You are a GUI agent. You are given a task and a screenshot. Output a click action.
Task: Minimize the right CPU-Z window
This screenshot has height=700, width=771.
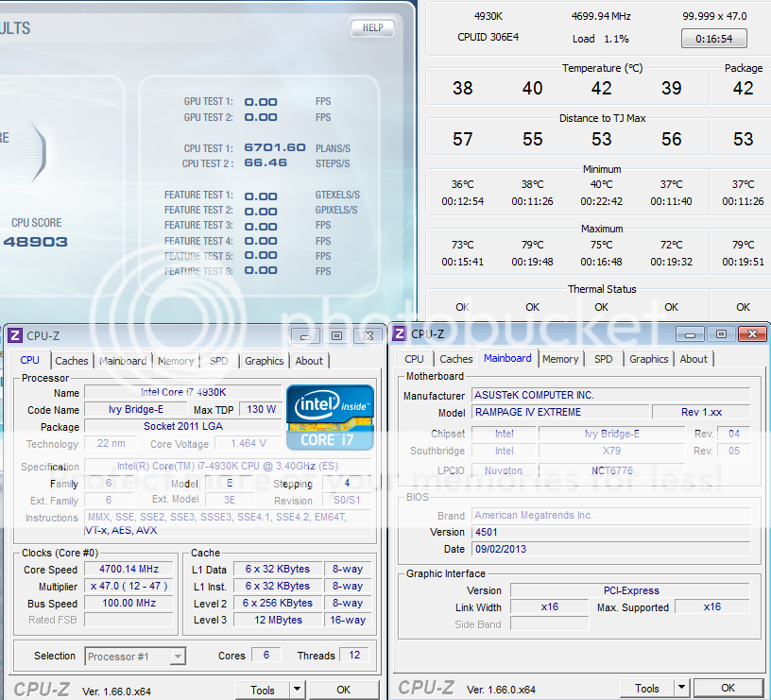[692, 333]
